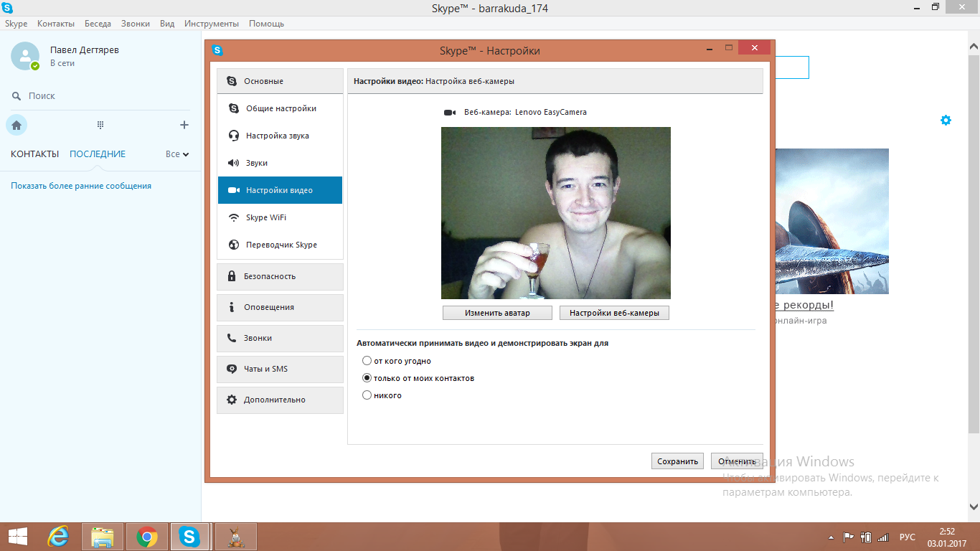Viewport: 980px width, 551px height.
Task: Switch to the 'ПОСЛЕДНИЕ' tab
Action: point(98,154)
